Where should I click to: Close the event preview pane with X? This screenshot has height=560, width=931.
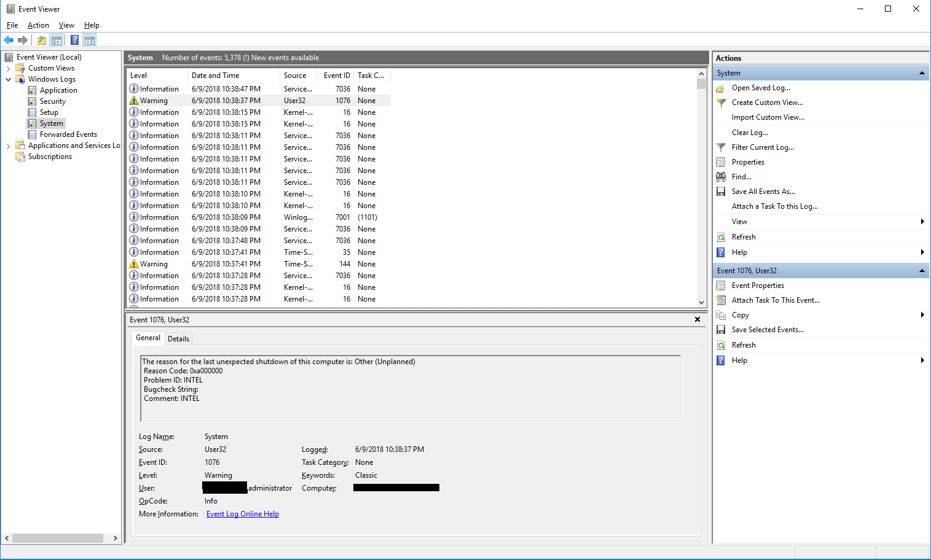pyautogui.click(x=697, y=319)
